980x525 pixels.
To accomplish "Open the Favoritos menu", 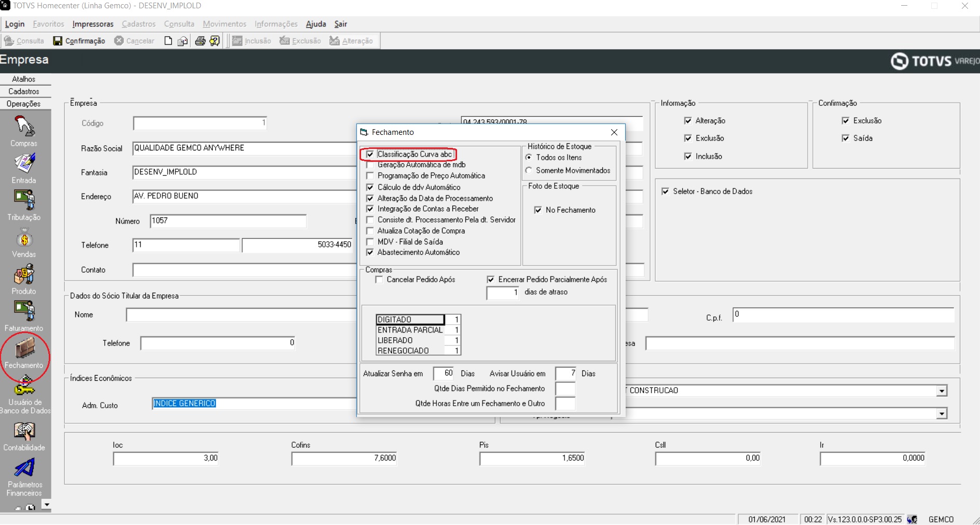I will (x=48, y=24).
